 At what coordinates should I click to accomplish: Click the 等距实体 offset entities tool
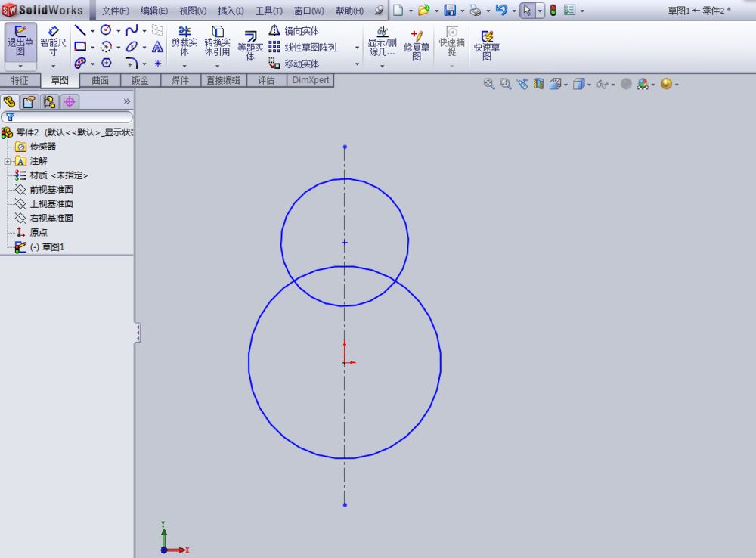tap(249, 46)
